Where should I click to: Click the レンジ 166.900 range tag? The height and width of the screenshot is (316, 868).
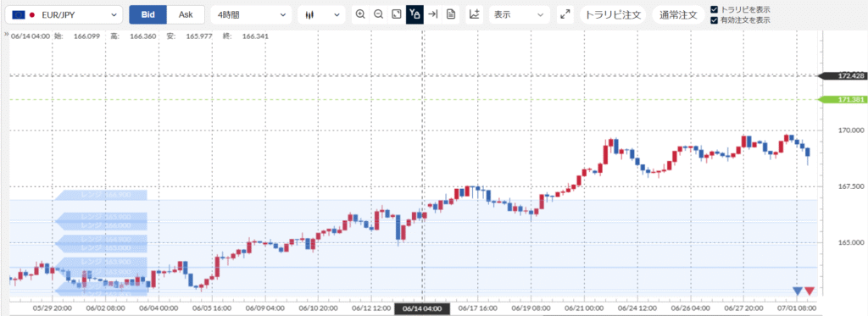[101, 195]
